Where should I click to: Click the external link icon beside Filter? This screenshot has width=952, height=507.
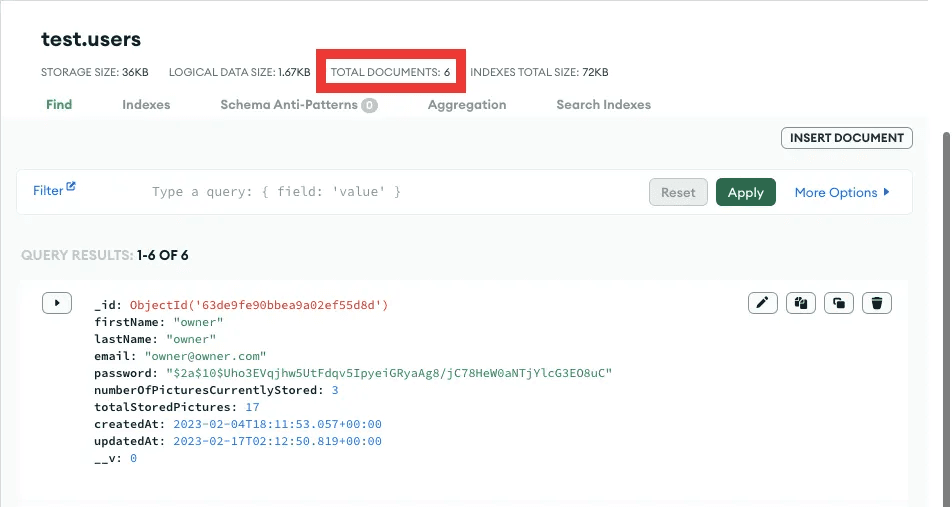click(71, 187)
